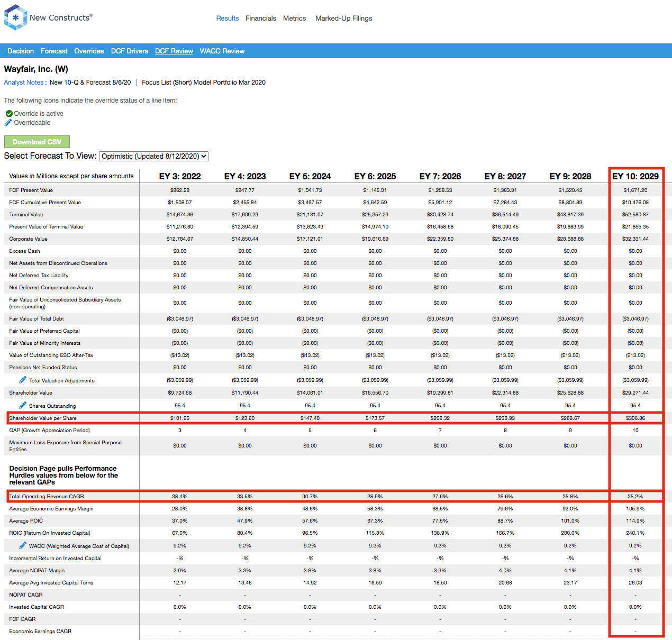Image resolution: width=672 pixels, height=640 pixels.
Task: Click the EY 8: 2027 column header
Action: coord(505,176)
